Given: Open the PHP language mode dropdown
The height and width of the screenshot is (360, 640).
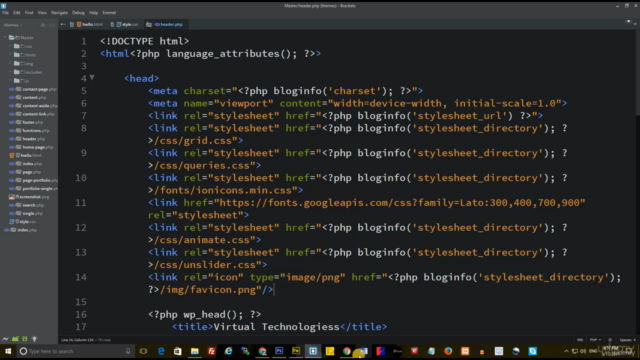Looking at the screenshot, I should 596,340.
